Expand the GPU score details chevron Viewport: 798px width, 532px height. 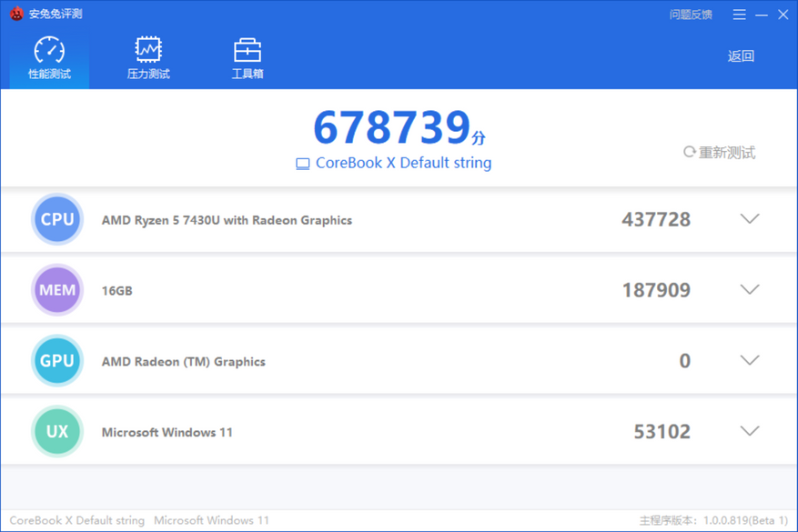[750, 360]
